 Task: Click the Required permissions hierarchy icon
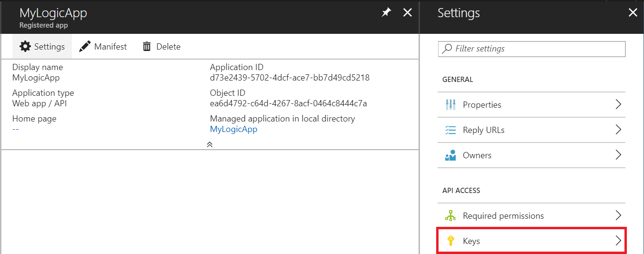(450, 215)
